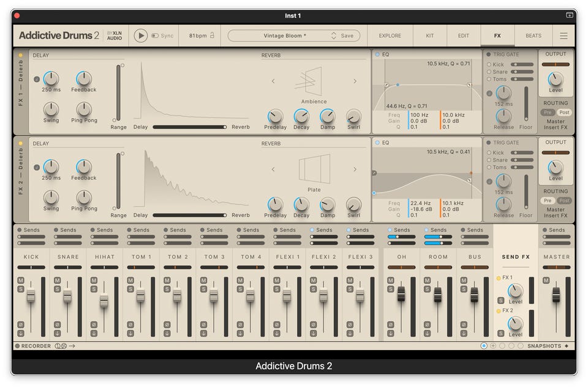This screenshot has width=588, height=388.
Task: Click the download arrow on TOM 1 channel
Action: (x=130, y=333)
